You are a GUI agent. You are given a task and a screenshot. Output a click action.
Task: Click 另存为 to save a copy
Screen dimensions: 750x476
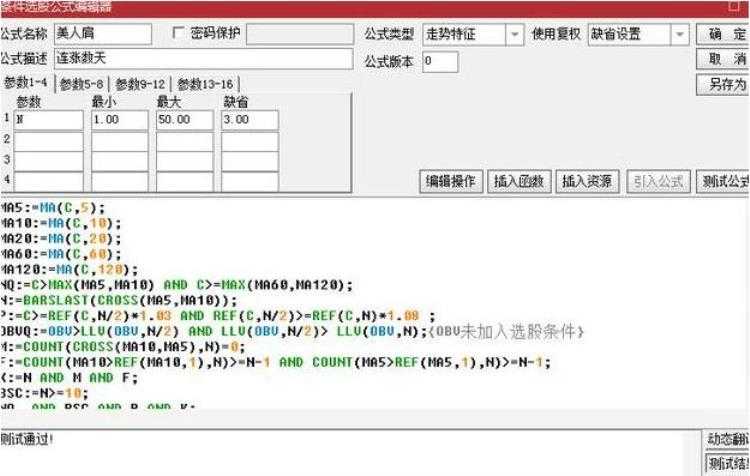(x=727, y=85)
